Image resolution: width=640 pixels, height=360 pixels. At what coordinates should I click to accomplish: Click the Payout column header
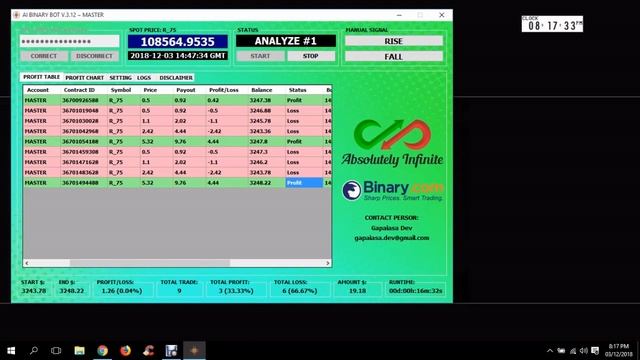(189, 90)
